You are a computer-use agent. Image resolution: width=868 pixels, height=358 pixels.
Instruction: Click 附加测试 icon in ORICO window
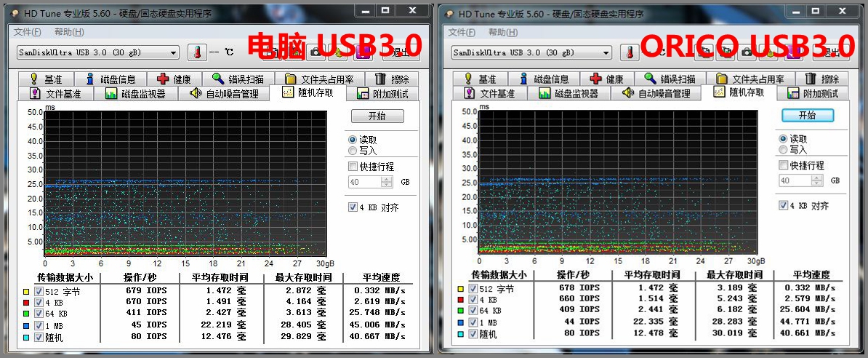point(793,93)
